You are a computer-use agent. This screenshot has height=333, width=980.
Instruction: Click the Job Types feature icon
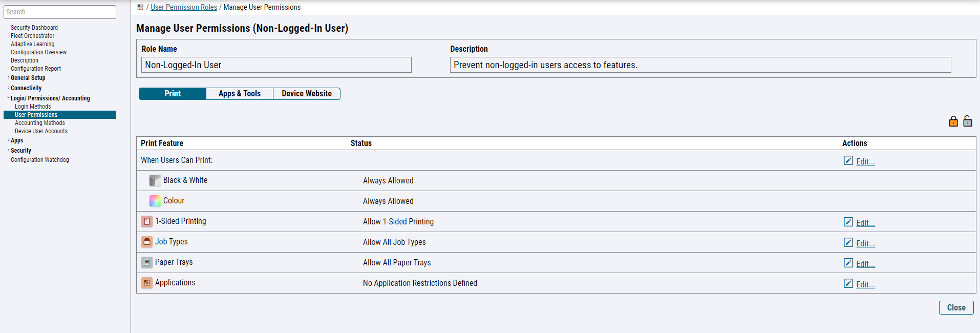coord(147,242)
